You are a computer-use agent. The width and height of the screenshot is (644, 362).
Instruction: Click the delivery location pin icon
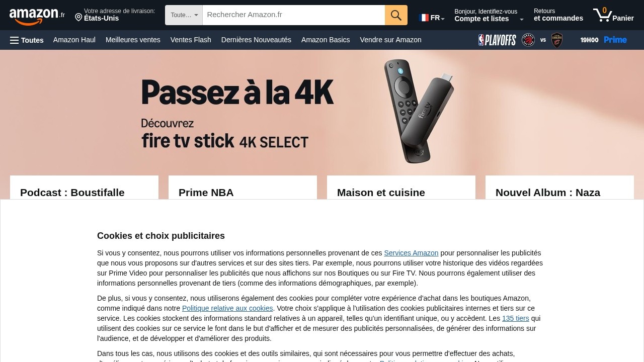coord(78,18)
